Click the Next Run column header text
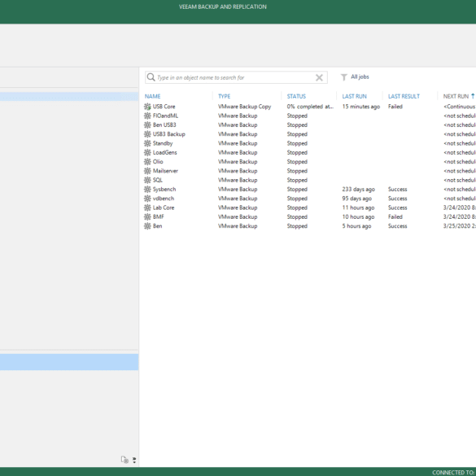476x476 pixels. coord(456,96)
